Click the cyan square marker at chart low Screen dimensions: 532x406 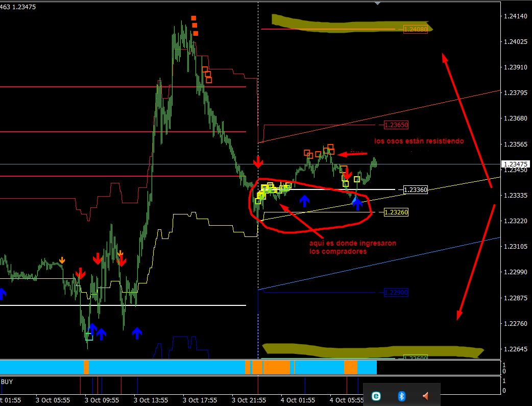89,337
